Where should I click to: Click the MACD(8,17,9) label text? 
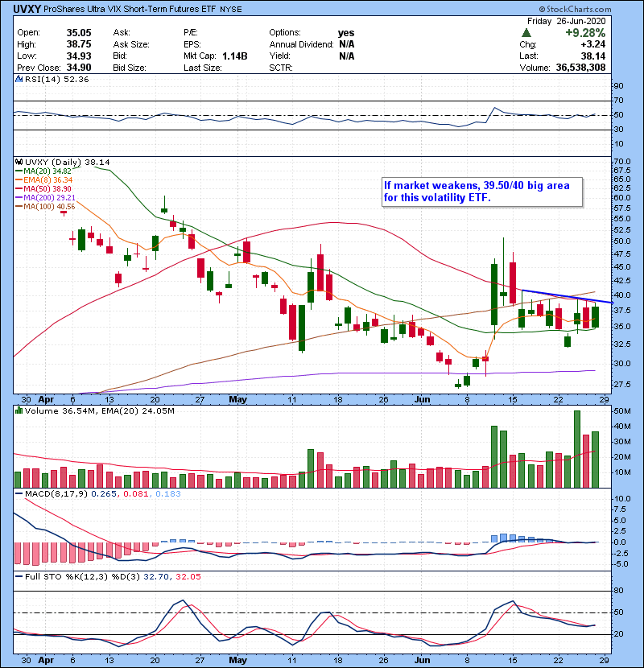tap(56, 494)
